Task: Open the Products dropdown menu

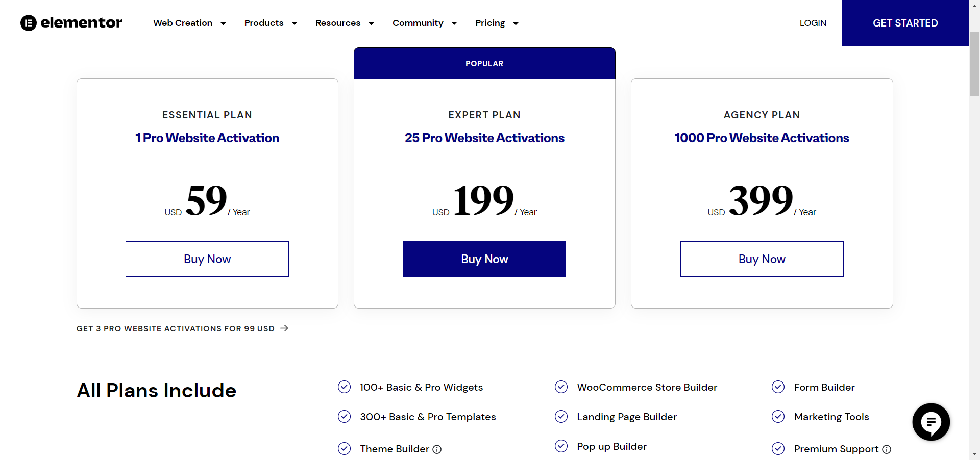Action: point(271,23)
